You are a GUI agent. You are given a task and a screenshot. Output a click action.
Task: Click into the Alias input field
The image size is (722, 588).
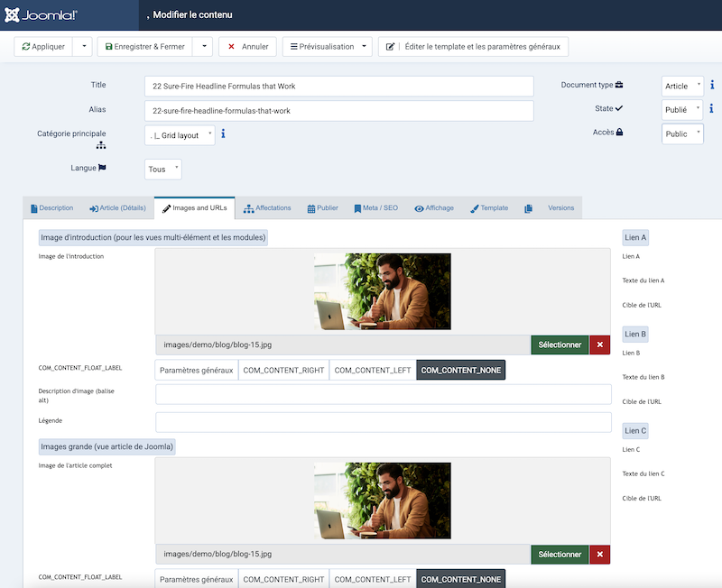point(339,111)
